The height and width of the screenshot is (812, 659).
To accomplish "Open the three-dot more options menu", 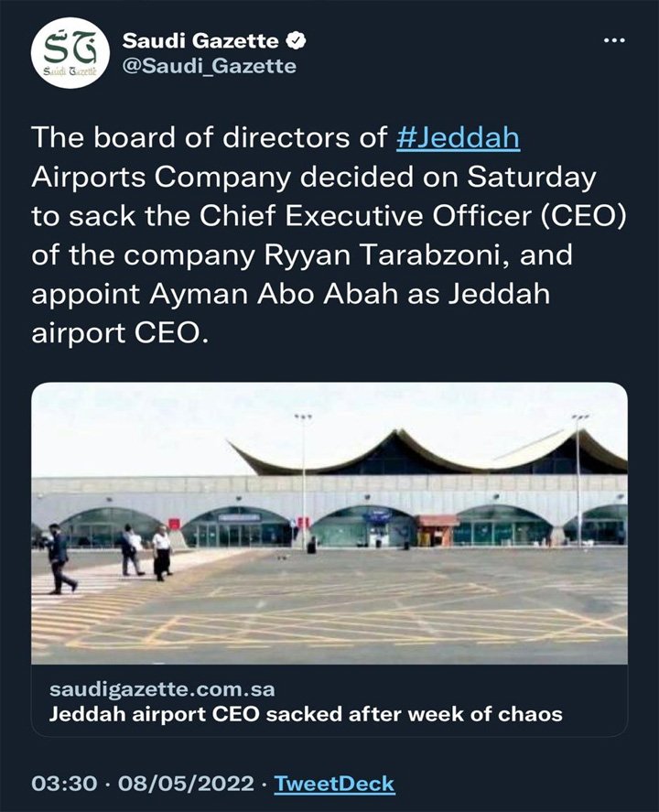I will point(613,41).
